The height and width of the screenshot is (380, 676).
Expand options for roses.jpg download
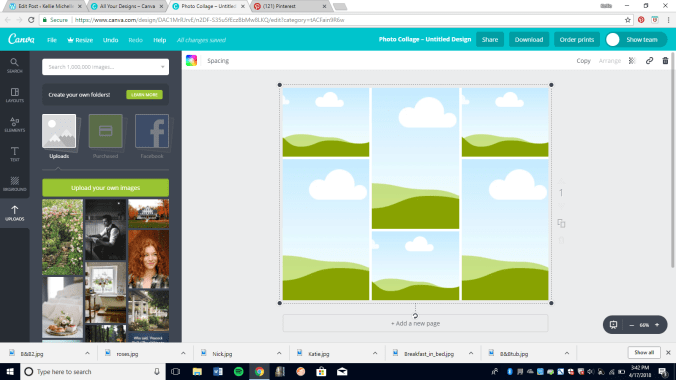pyautogui.click(x=183, y=353)
